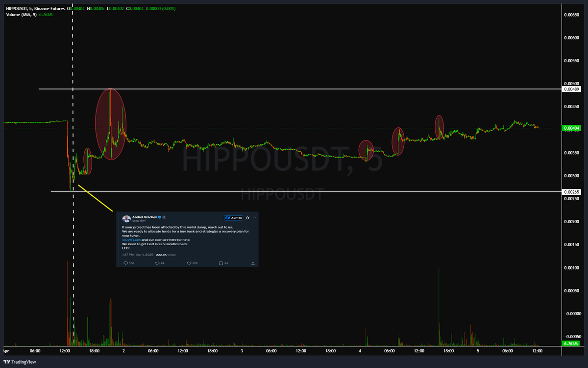Select the Binance-Futures exchange label
Image resolution: width=588 pixels, height=368 pixels.
[x=49, y=8]
